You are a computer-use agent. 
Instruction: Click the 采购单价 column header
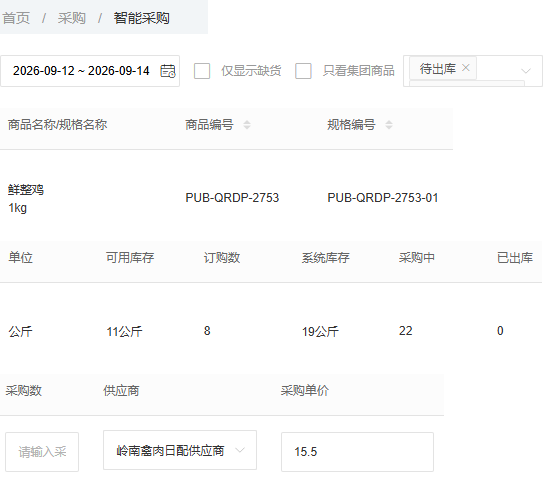tap(305, 391)
